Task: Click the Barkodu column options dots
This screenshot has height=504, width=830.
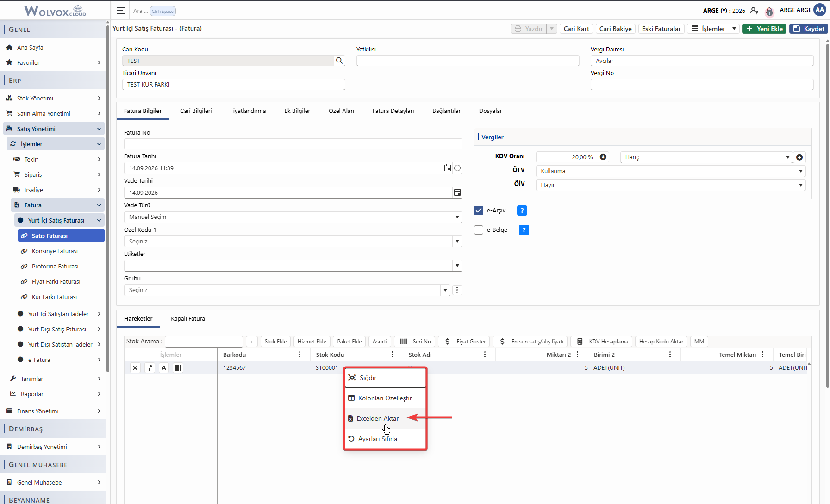Action: [x=300, y=355]
